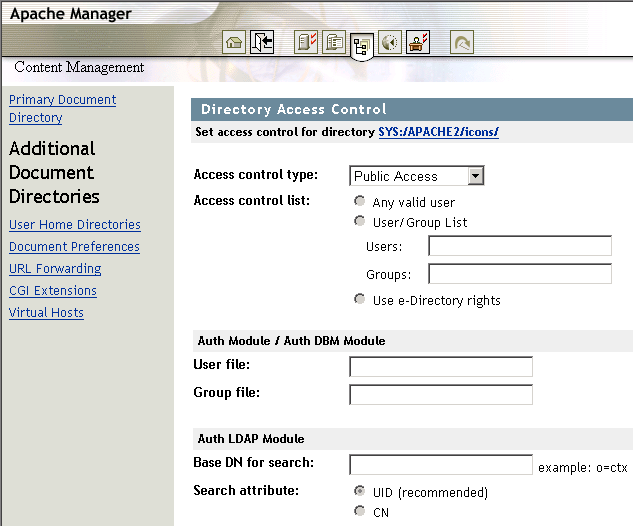Select UID (recommended) search attribute
The width and height of the screenshot is (633, 526).
pos(359,491)
